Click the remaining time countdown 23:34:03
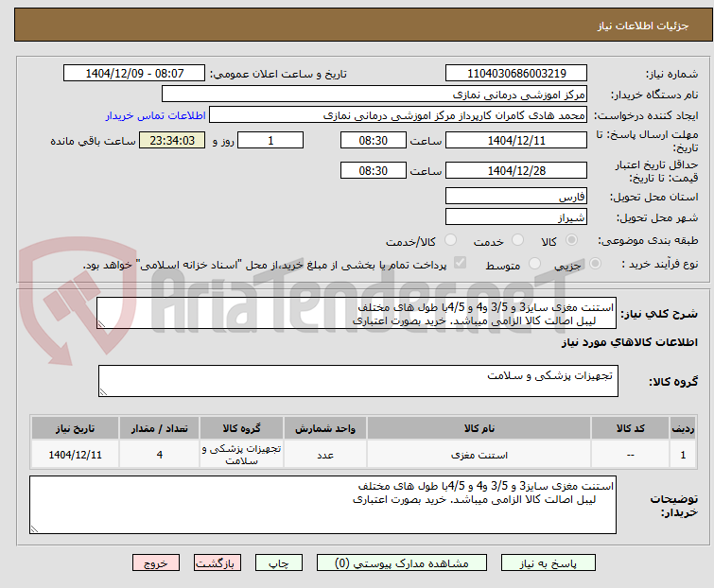Image resolution: width=714 pixels, height=588 pixels. coord(172,140)
